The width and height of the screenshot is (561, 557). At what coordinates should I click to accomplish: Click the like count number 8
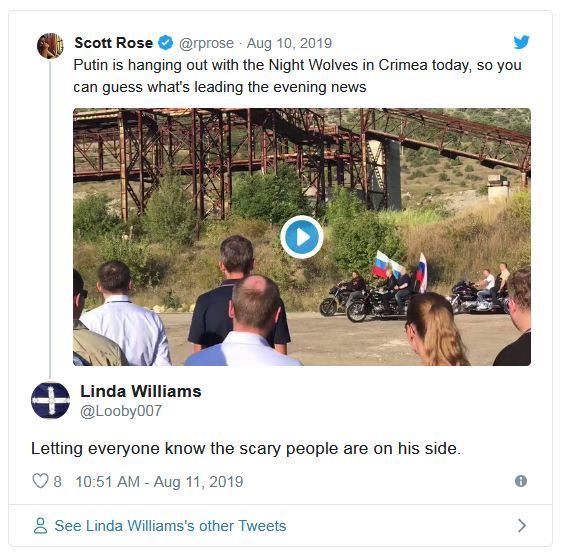[x=58, y=482]
